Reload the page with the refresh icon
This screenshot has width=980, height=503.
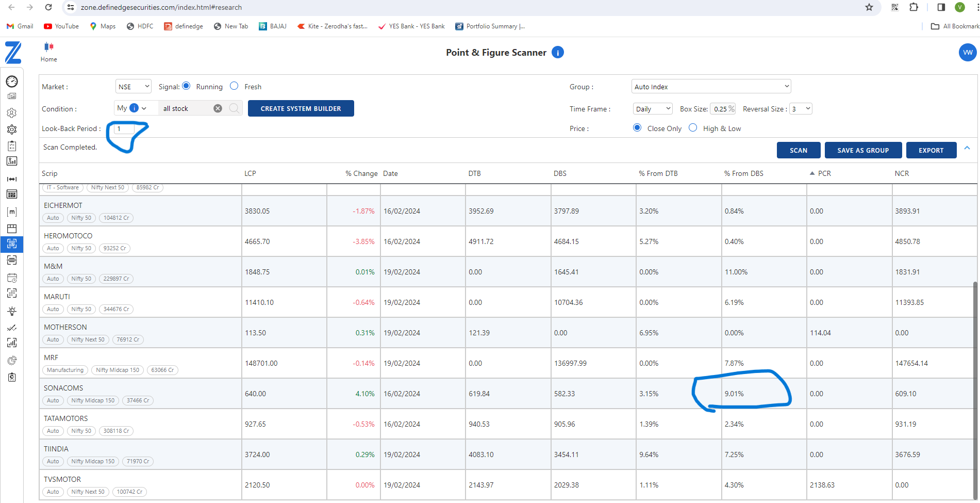[x=48, y=7]
